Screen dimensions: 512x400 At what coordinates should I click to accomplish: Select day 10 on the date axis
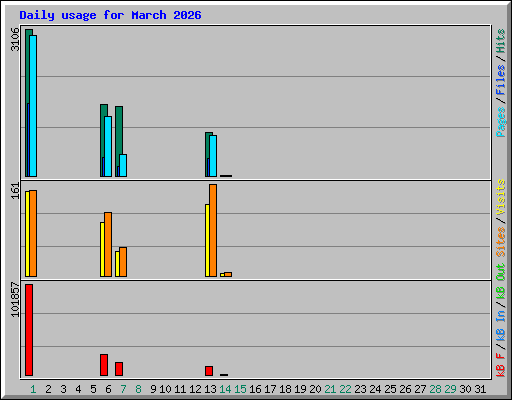pyautogui.click(x=165, y=389)
